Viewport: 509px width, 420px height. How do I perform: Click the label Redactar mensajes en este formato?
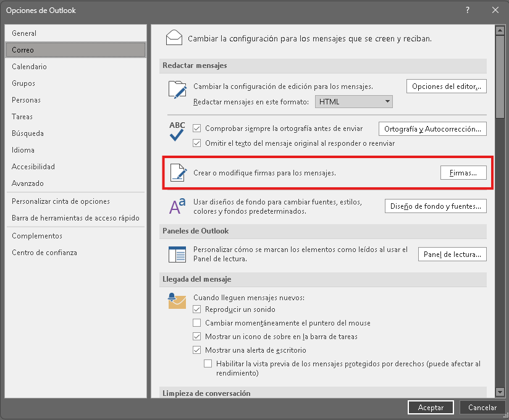pos(251,102)
